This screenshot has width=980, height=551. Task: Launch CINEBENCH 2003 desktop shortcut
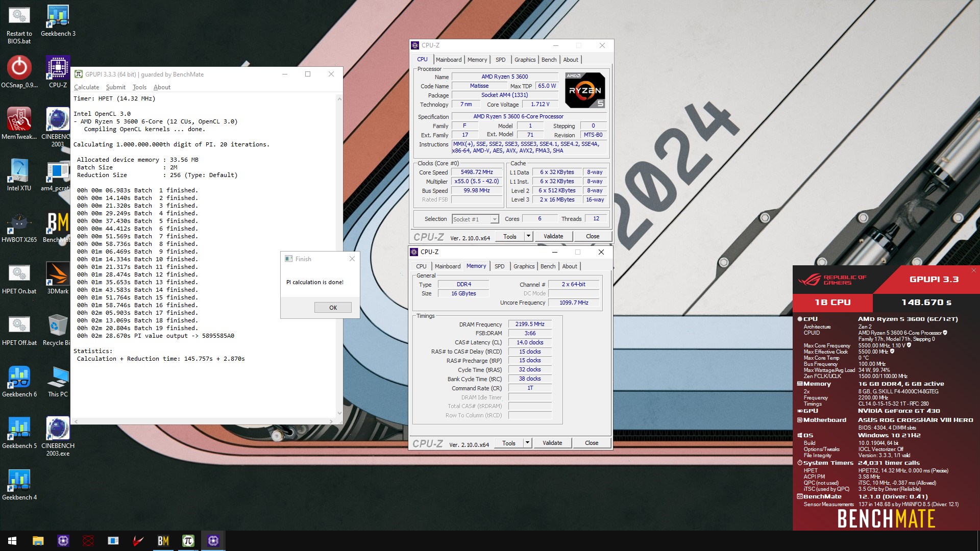pos(58,127)
